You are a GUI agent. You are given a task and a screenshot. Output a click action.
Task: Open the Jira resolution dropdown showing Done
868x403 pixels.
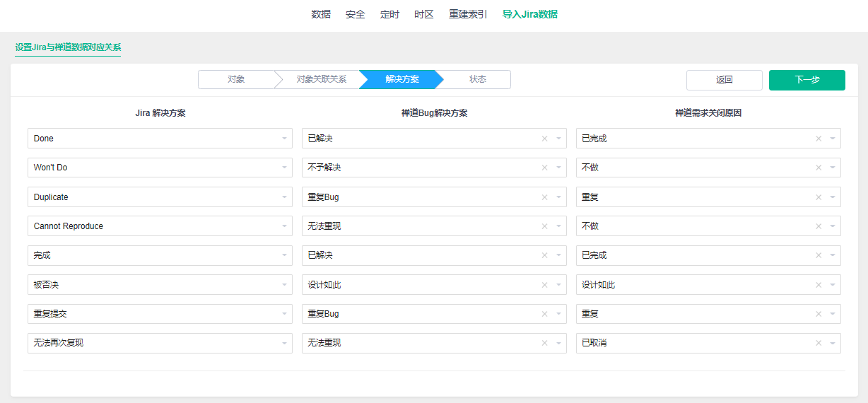160,139
